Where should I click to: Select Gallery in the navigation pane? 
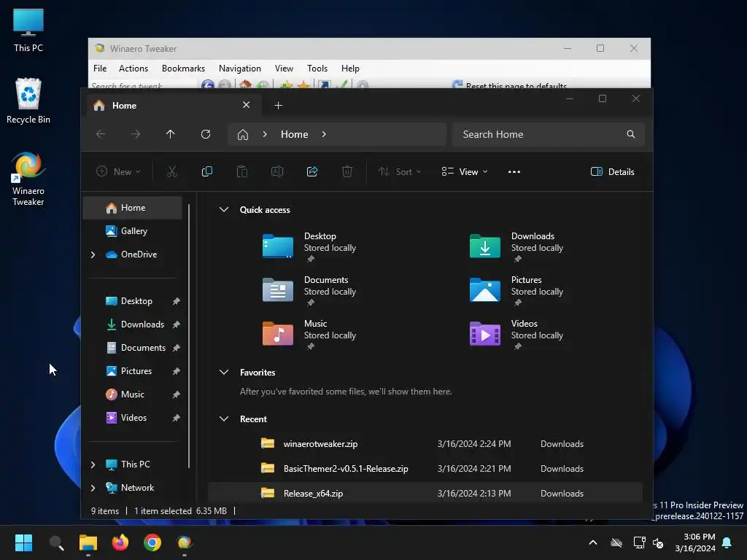[x=133, y=231]
